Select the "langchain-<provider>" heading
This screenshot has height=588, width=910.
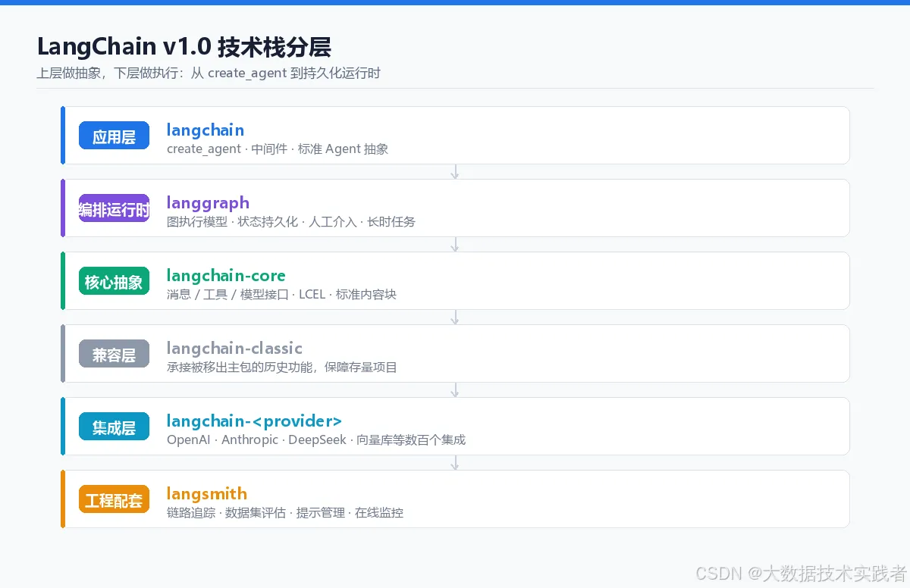(x=254, y=421)
